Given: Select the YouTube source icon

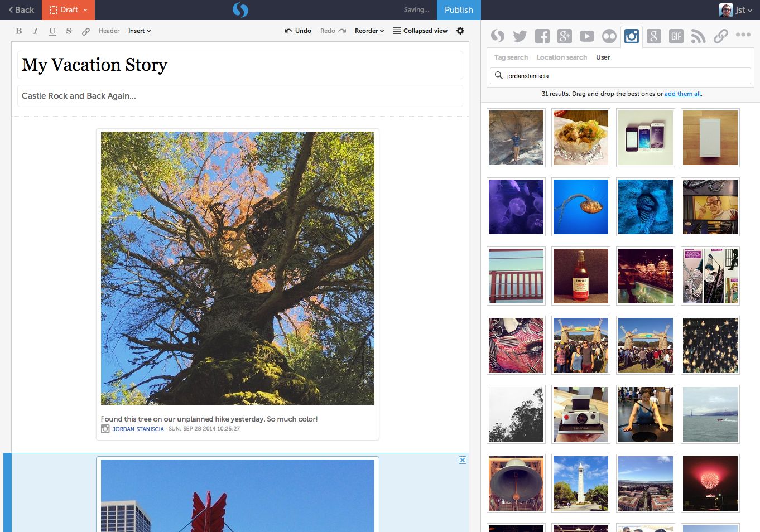Looking at the screenshot, I should click(587, 36).
